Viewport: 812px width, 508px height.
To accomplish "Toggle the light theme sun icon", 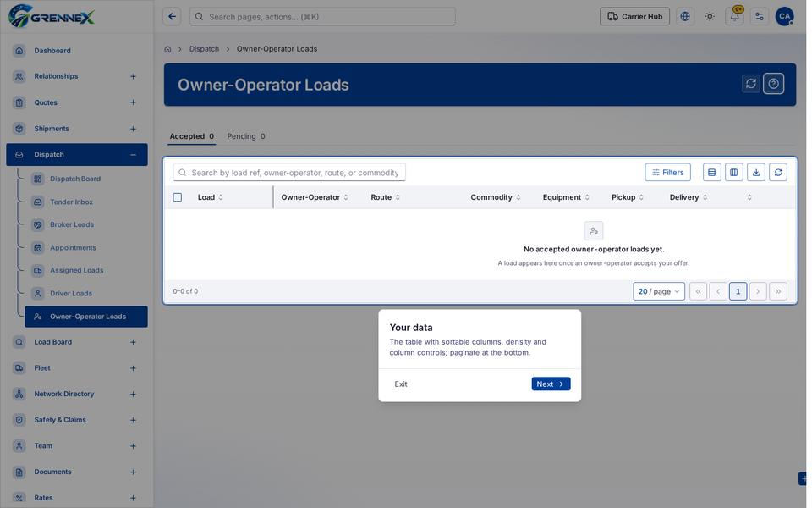I will point(710,17).
